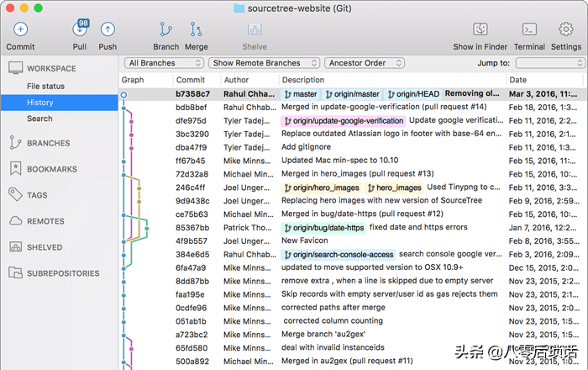The height and width of the screenshot is (370, 588).
Task: Select Search in the Workspace sidebar
Action: point(39,119)
